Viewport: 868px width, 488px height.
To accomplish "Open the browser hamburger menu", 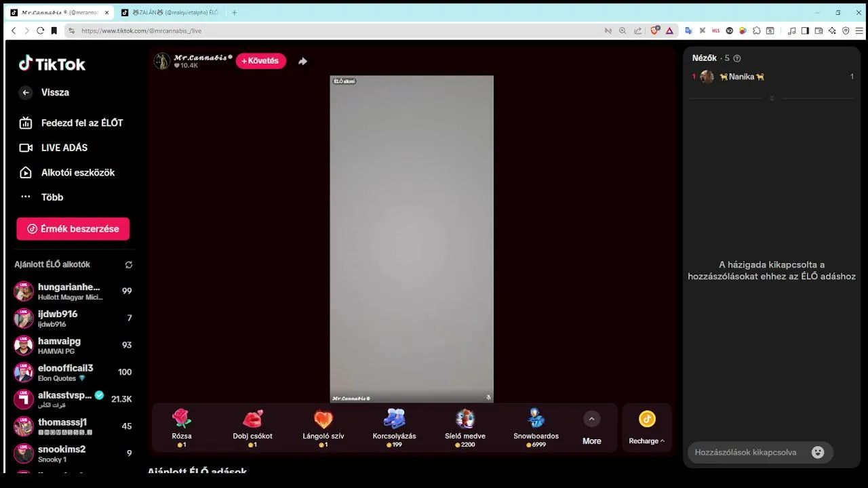I will coord(859,30).
